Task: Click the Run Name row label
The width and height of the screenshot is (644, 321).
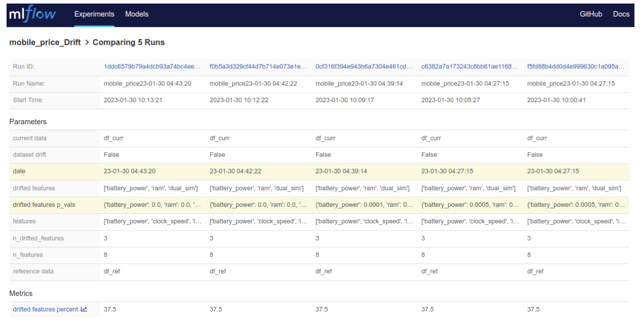Action: pyautogui.click(x=29, y=84)
